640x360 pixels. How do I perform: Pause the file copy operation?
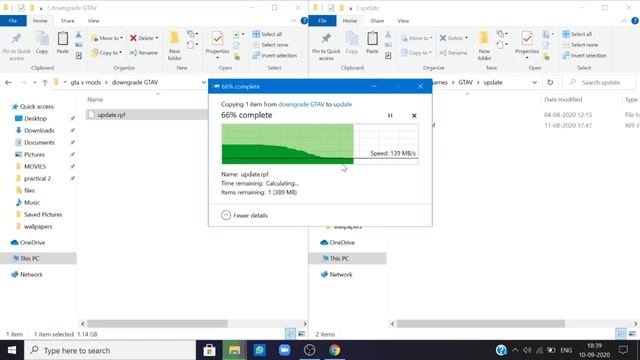pos(390,116)
